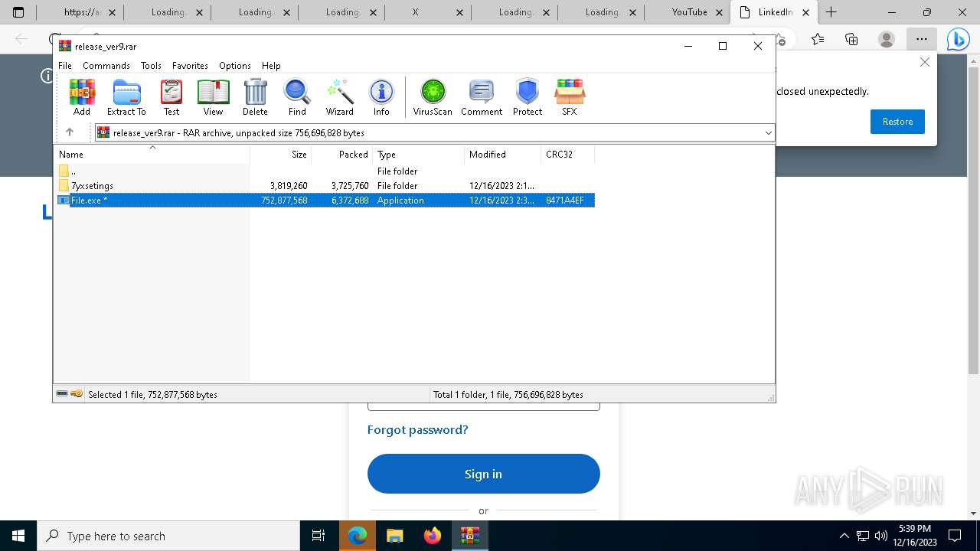Create SFX archive via SFX icon
The width and height of the screenshot is (980, 551).
tap(570, 97)
